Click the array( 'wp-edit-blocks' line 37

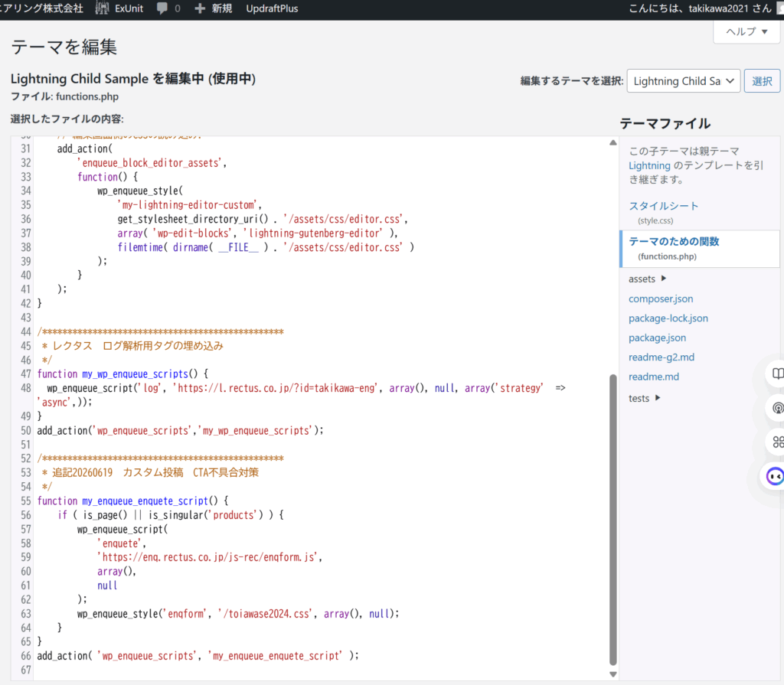257,233
